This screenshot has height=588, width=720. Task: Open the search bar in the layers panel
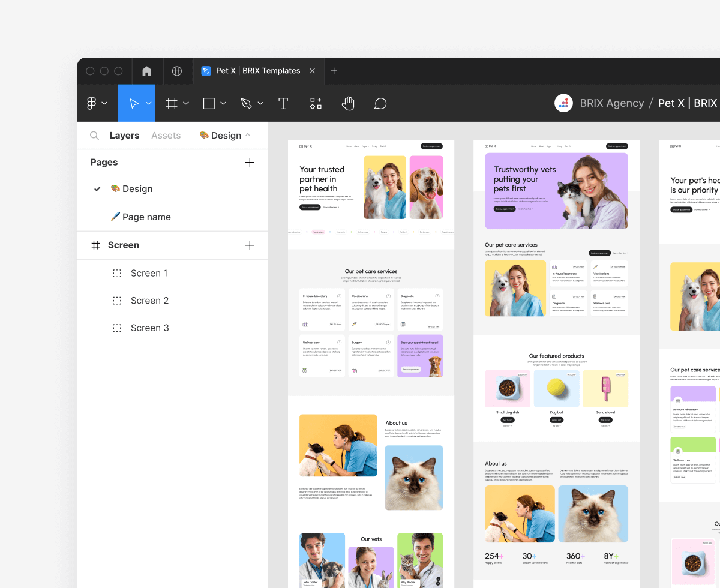pos(94,135)
